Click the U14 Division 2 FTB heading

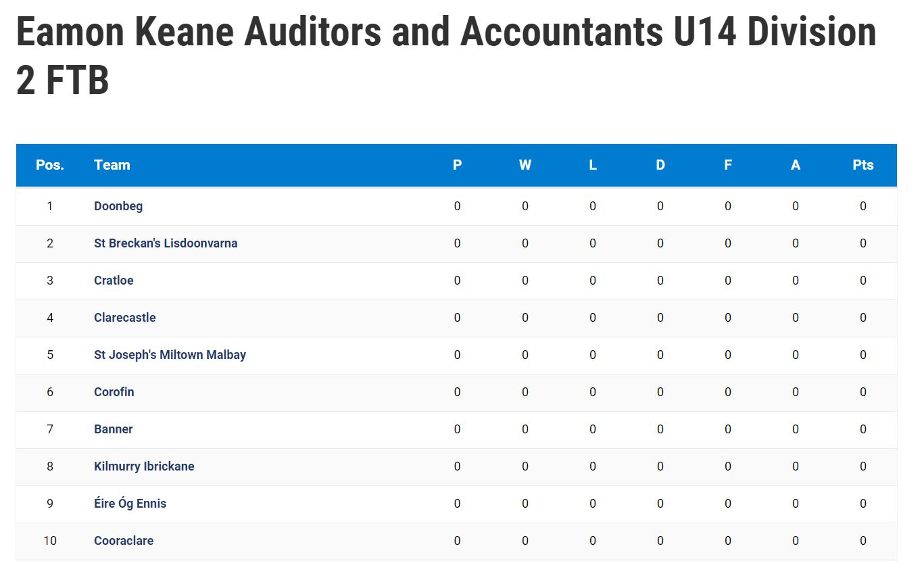coord(446,55)
